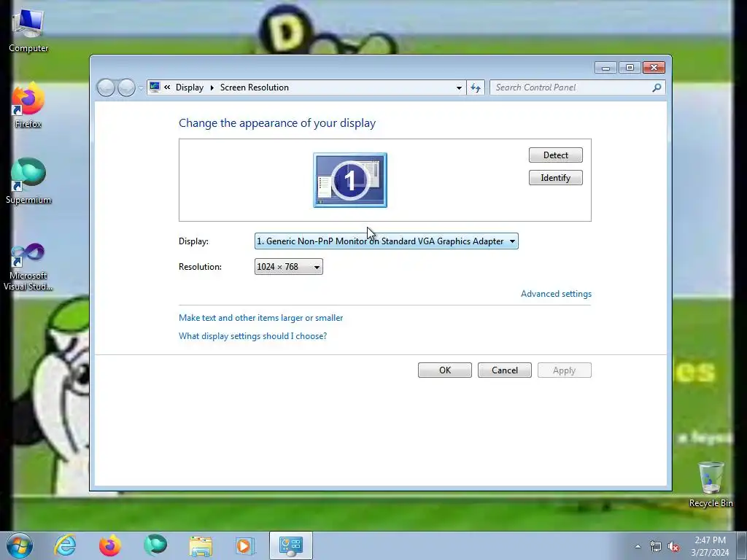The width and height of the screenshot is (747, 560).
Task: Click the Screen Resolution breadcrumb
Action: coord(255,87)
